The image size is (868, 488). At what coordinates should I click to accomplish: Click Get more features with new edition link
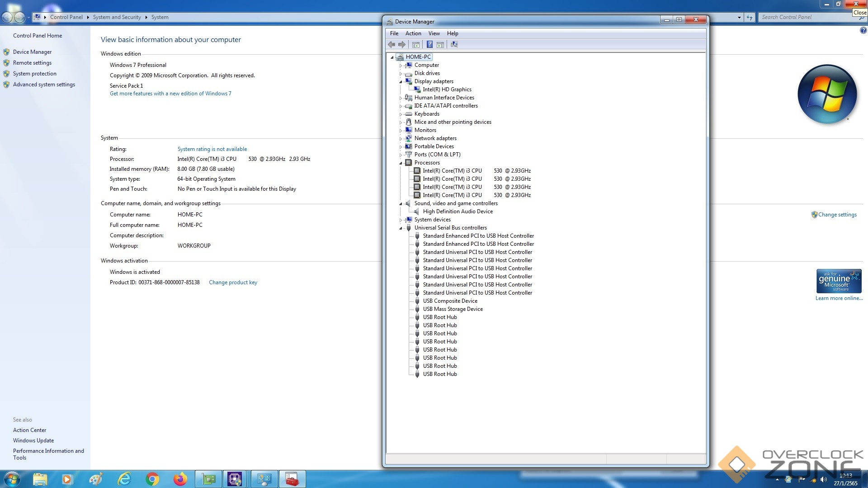click(x=170, y=94)
